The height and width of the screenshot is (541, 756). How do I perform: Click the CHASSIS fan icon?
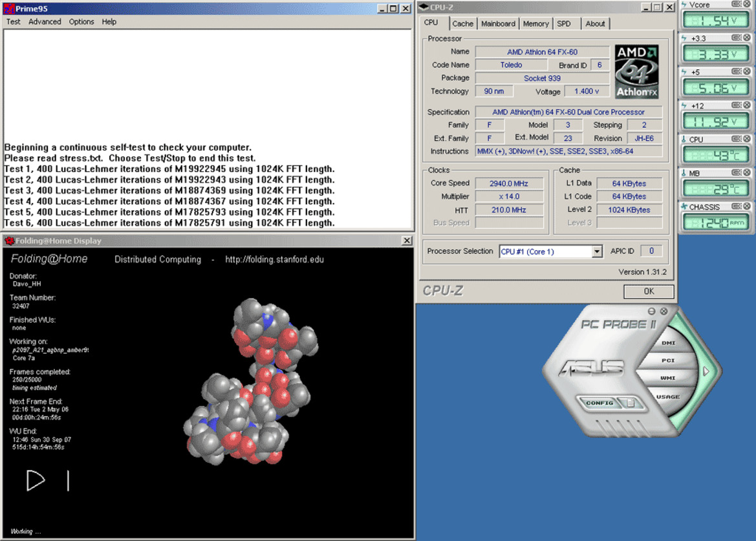pyautogui.click(x=684, y=206)
